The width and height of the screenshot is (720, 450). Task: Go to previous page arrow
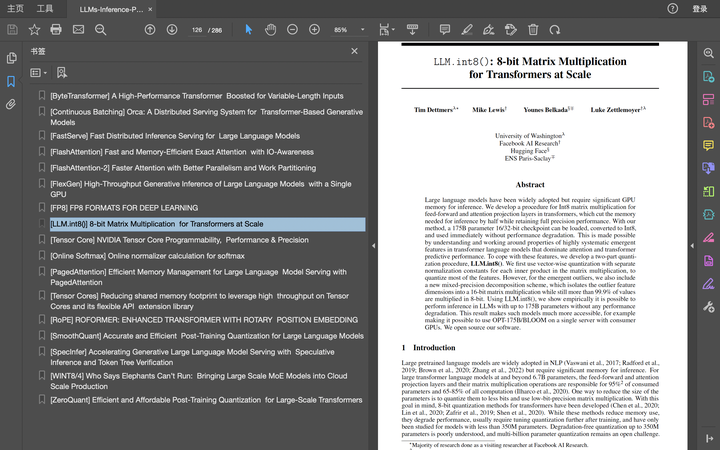point(150,29)
